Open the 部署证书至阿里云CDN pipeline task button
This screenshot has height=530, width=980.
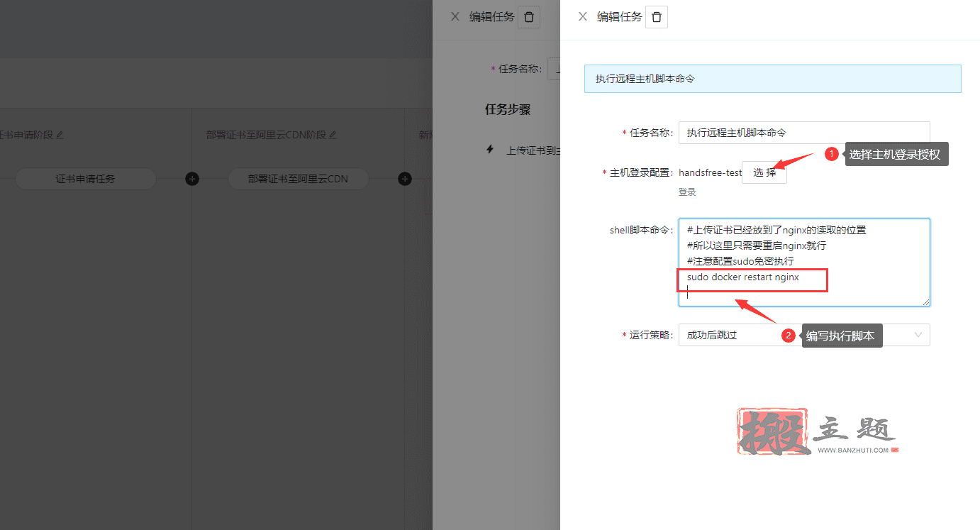pyautogui.click(x=298, y=179)
